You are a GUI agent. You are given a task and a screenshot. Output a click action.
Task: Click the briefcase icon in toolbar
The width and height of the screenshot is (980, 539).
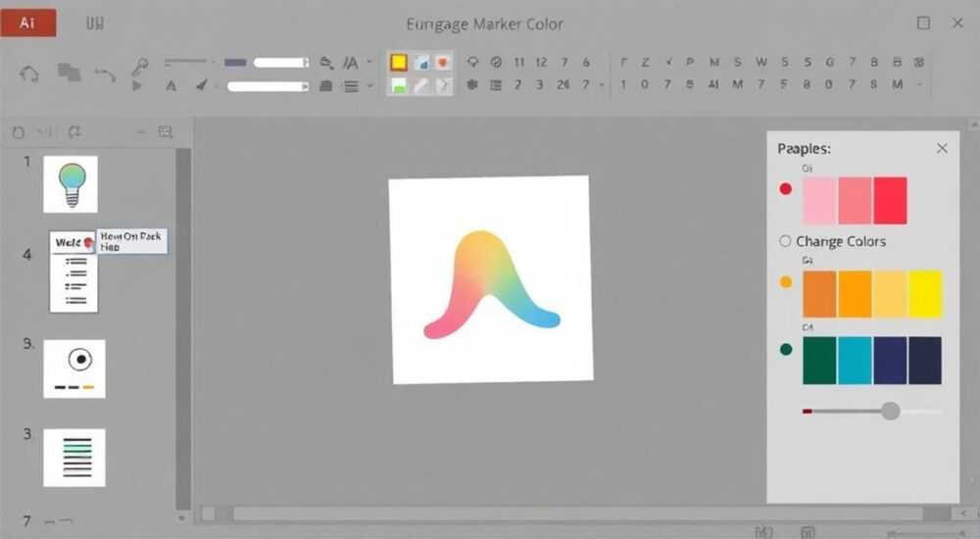325,86
